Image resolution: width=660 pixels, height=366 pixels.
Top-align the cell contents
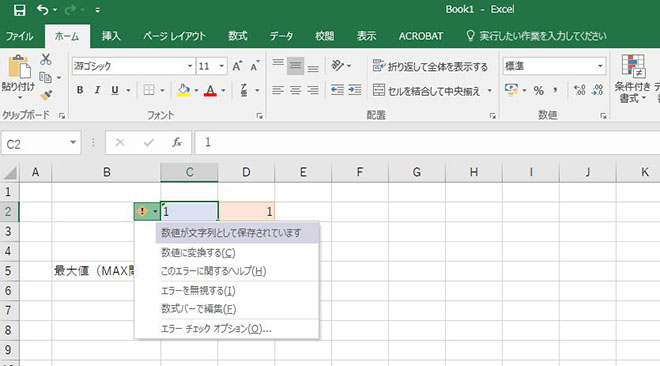point(278,64)
